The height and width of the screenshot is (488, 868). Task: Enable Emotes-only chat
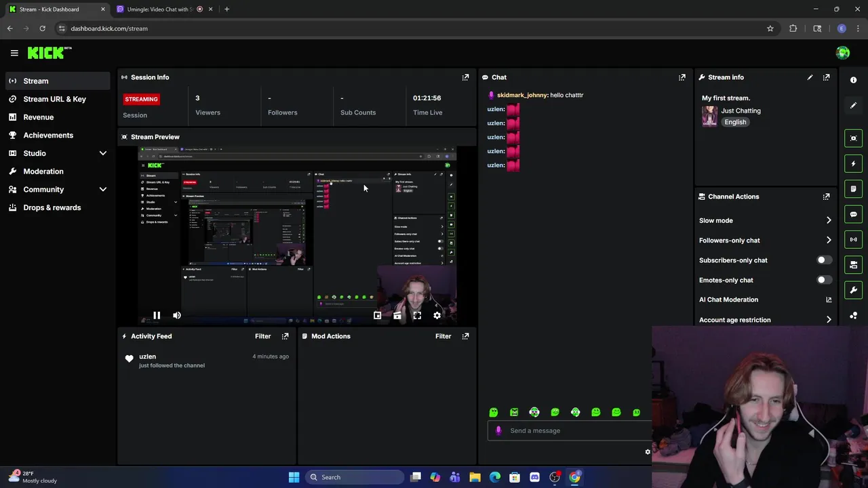coord(824,280)
